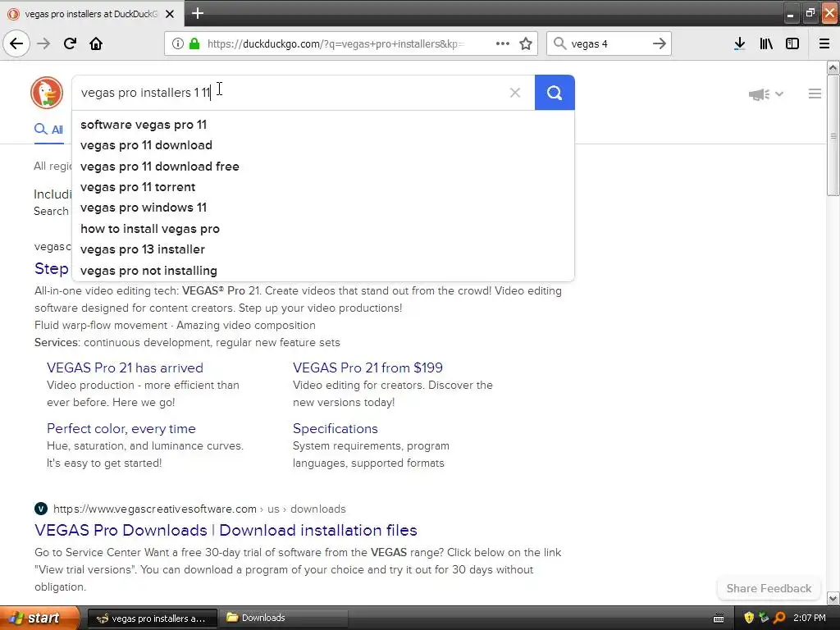Open the Library bookshelf icon
The width and height of the screenshot is (840, 630).
(x=766, y=43)
